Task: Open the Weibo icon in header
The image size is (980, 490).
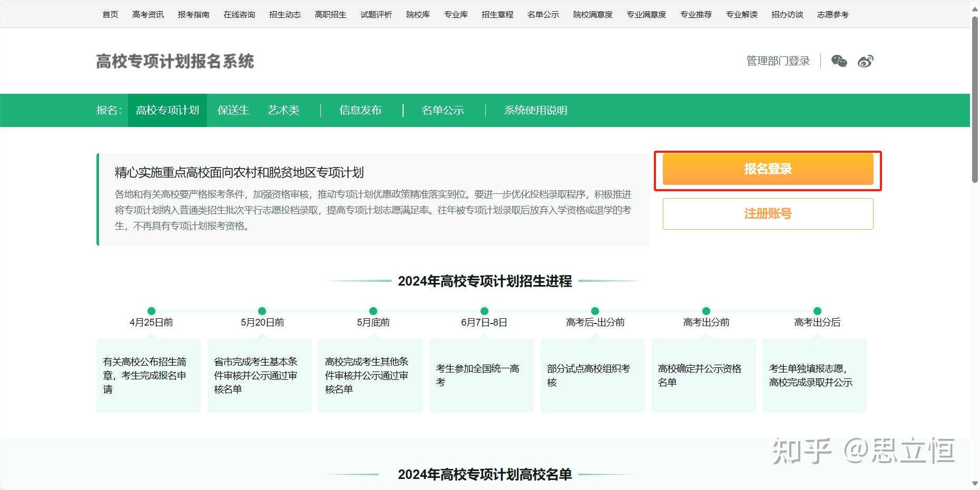Action: point(866,61)
